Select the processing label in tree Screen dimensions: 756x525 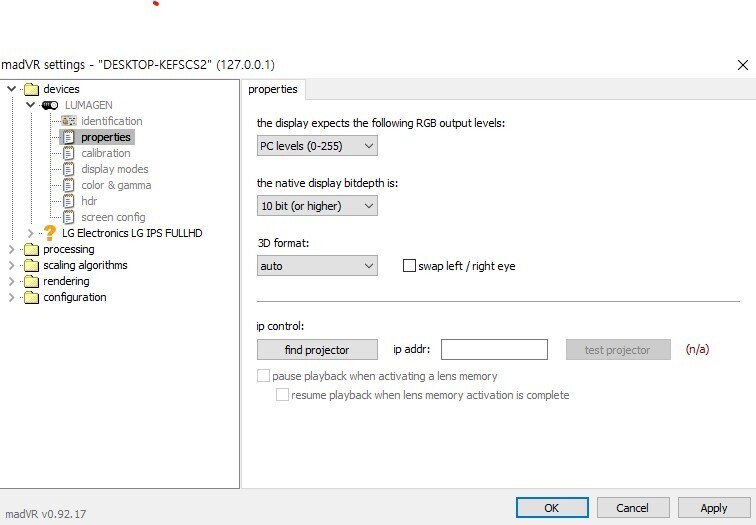point(69,249)
